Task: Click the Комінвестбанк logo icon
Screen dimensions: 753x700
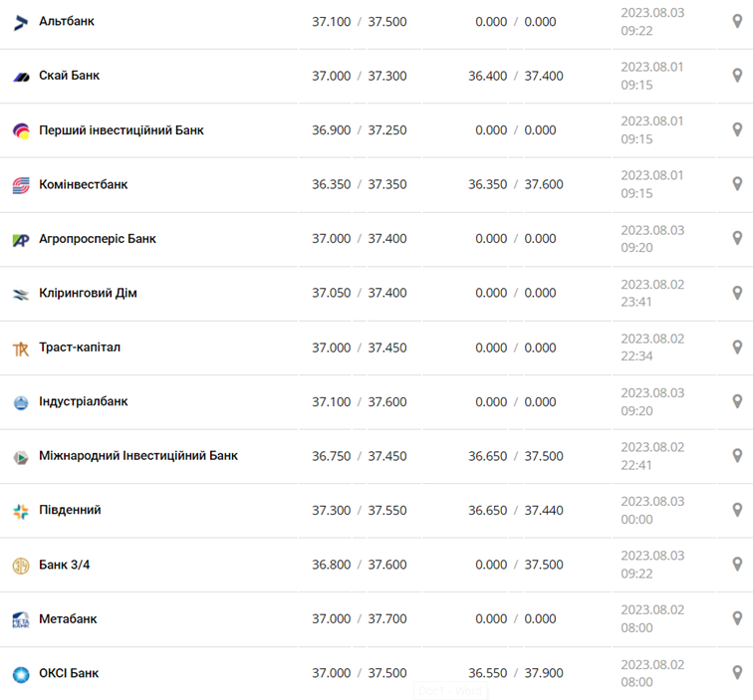Action: pyautogui.click(x=21, y=185)
